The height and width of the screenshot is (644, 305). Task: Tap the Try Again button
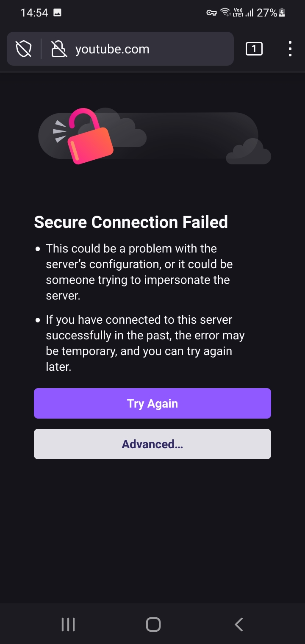tap(152, 403)
